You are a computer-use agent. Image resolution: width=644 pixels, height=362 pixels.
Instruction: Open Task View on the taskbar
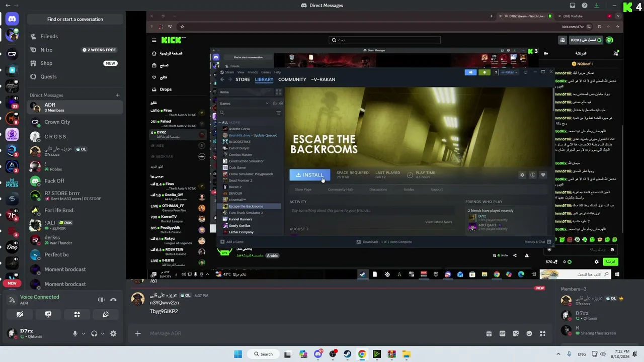point(288,354)
